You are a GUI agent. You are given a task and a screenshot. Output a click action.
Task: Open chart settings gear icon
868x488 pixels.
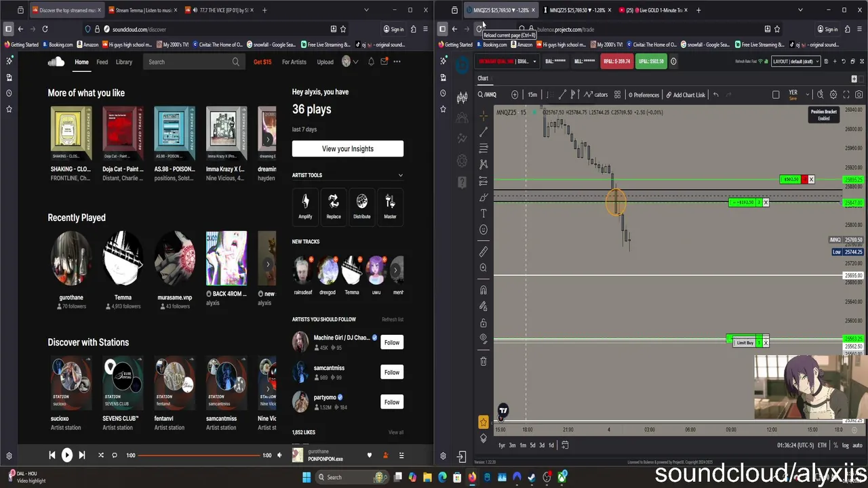tap(833, 95)
